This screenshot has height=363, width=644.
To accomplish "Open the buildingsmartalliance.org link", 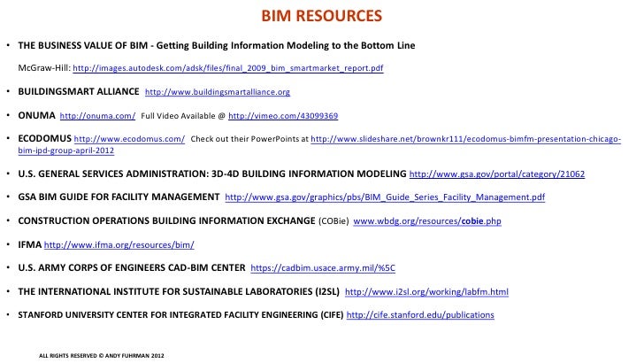I will [218, 92].
